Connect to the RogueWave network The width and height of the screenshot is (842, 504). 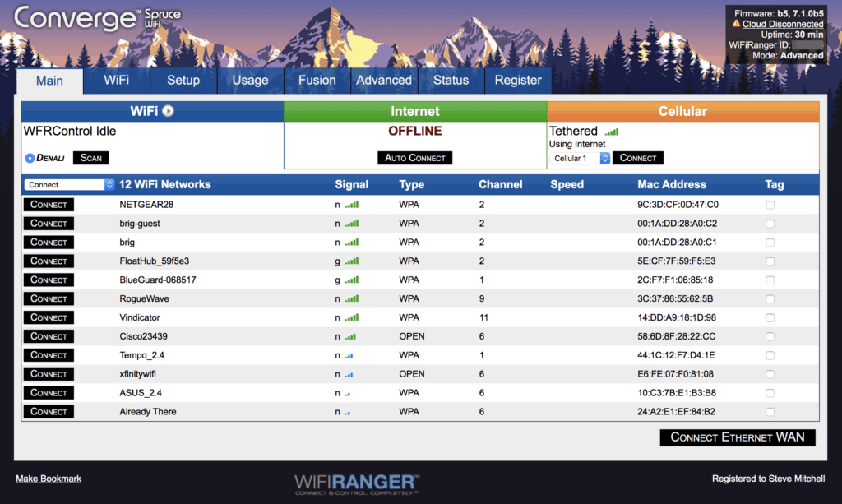49,298
